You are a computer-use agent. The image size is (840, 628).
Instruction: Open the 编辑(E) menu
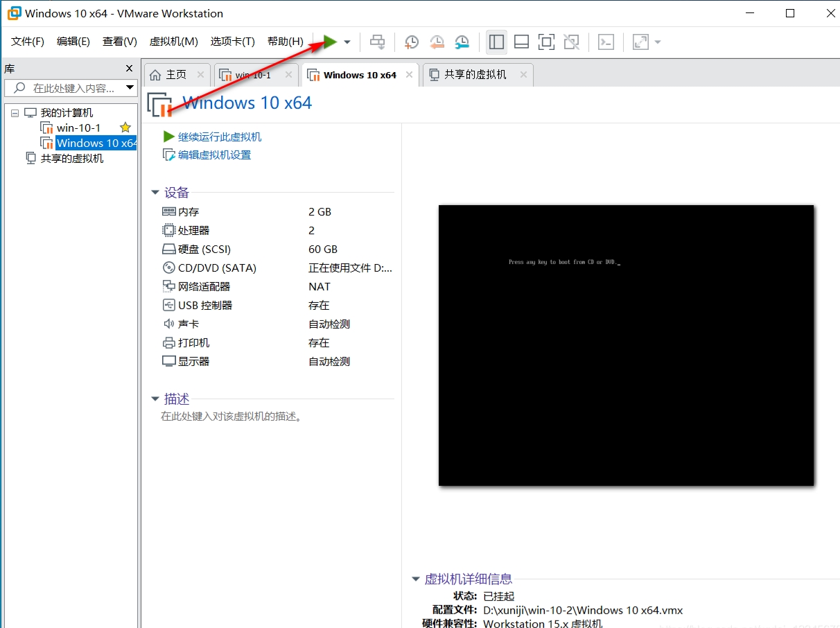tap(73, 42)
